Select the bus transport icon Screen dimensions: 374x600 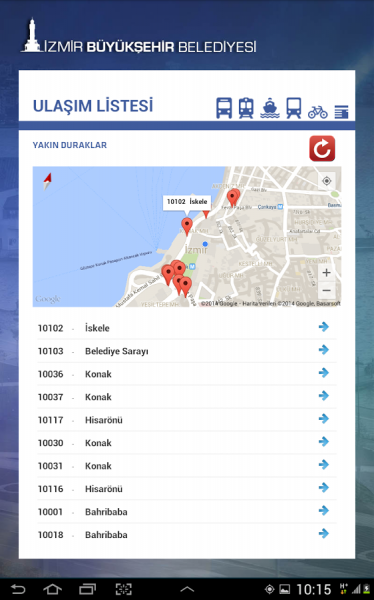coord(224,108)
